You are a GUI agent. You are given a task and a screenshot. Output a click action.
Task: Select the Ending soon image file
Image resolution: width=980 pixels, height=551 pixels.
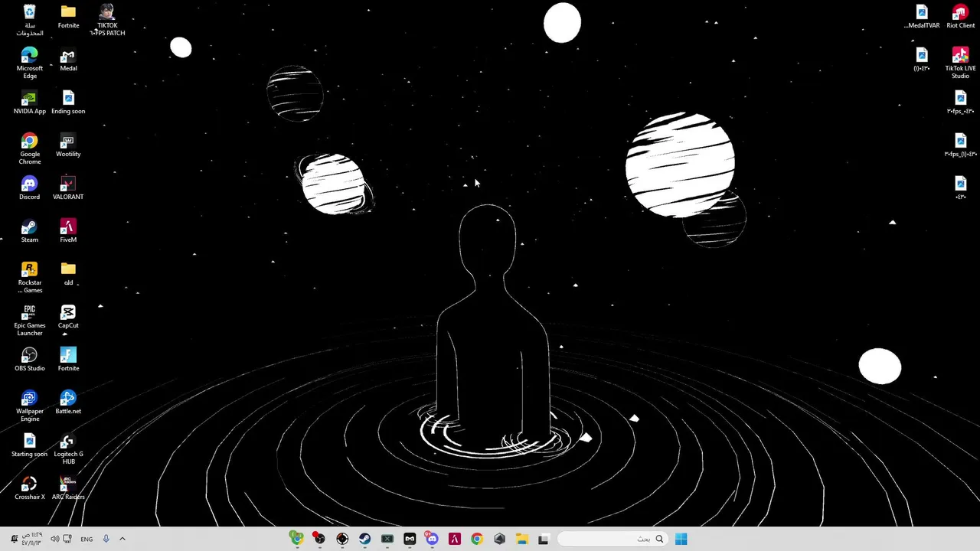pyautogui.click(x=68, y=103)
